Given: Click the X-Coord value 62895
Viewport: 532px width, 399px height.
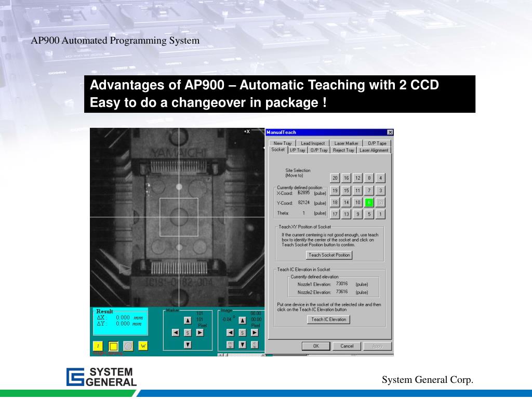Looking at the screenshot, I should pyautogui.click(x=303, y=193).
